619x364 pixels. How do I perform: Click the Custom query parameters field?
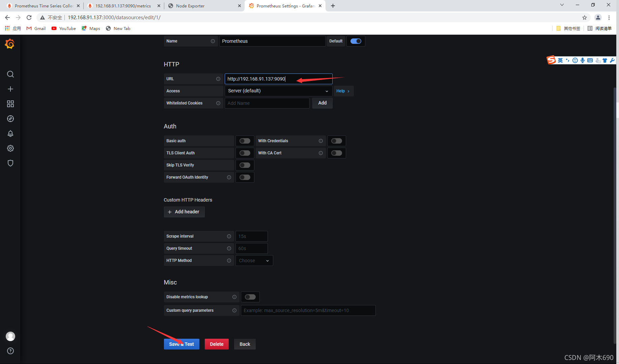[308, 310]
